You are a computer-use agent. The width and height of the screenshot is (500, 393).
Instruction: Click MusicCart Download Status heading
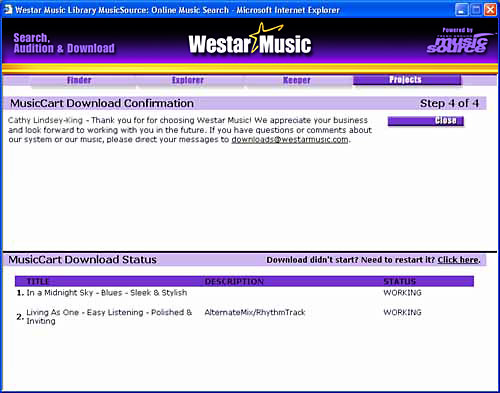pyautogui.click(x=83, y=260)
